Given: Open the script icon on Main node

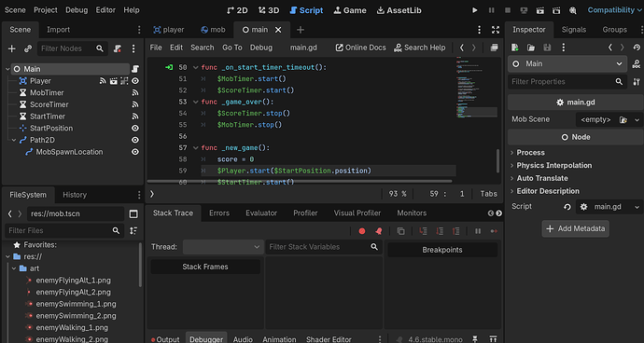Looking at the screenshot, I should [x=135, y=69].
